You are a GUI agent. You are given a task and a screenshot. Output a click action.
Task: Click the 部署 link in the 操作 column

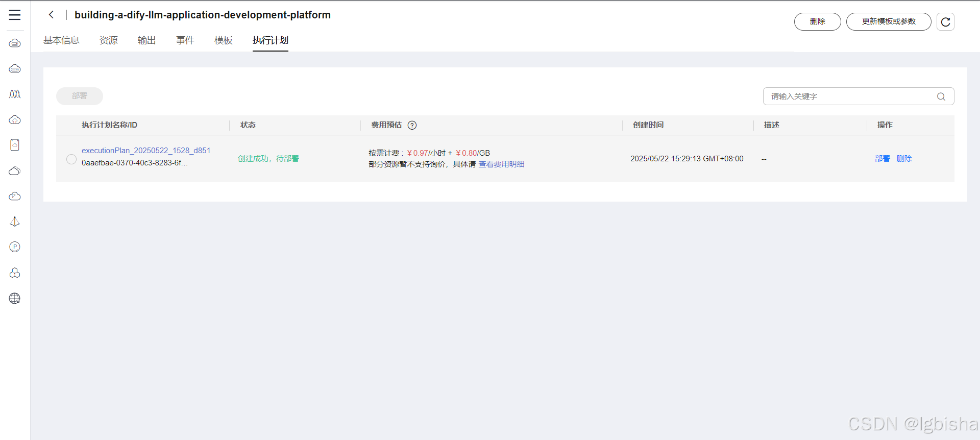(x=883, y=159)
